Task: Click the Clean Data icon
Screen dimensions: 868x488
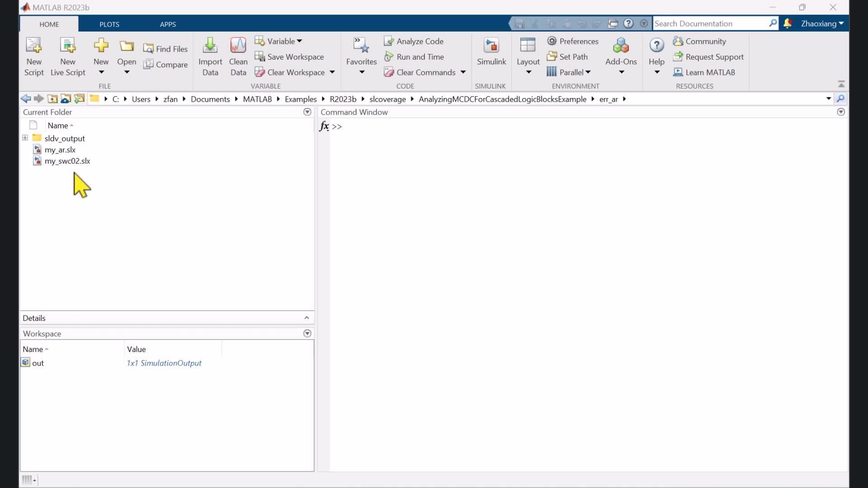Action: pos(238,46)
